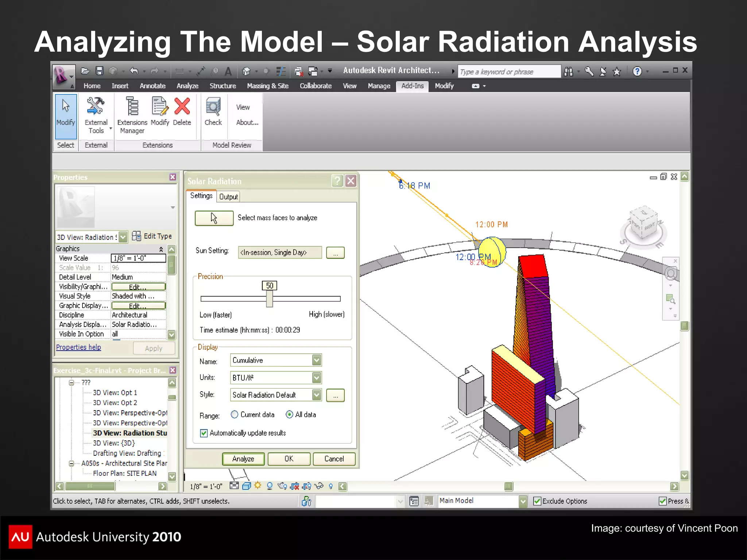The height and width of the screenshot is (560, 747).
Task: Click the Default 3D View house icon
Action: [x=247, y=71]
